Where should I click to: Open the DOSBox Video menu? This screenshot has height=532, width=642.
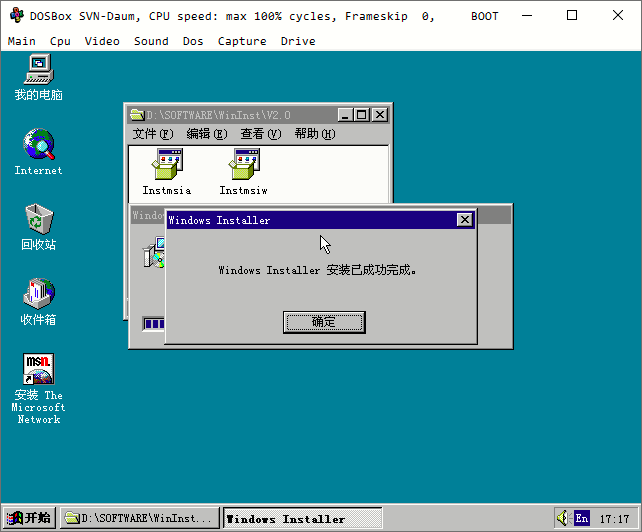click(x=102, y=41)
